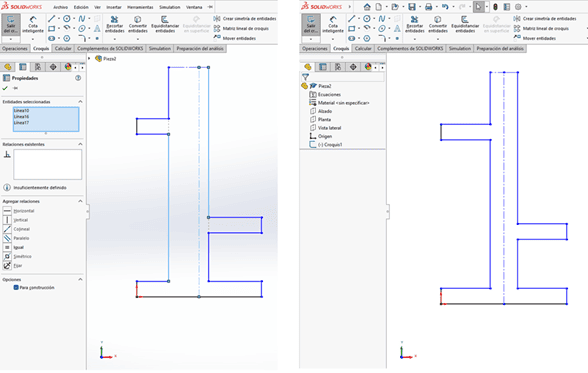
Task: Switch to Calcular tab in left window
Action: [x=63, y=48]
